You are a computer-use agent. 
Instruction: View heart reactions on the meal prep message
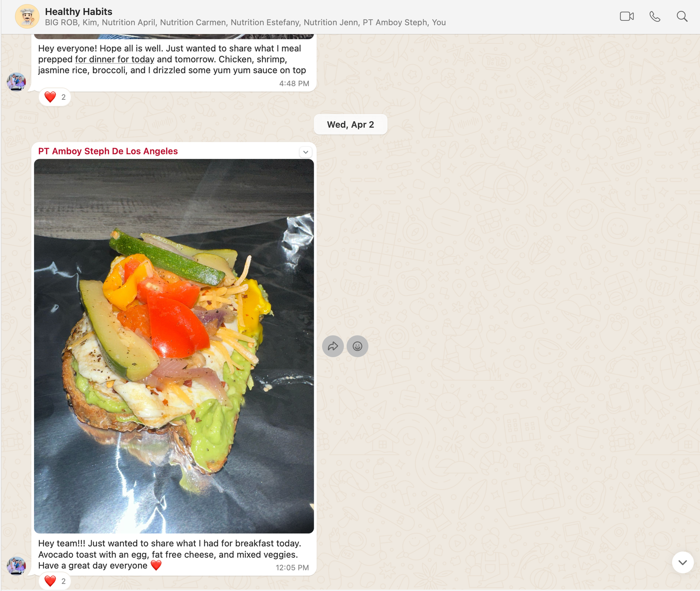click(x=55, y=97)
